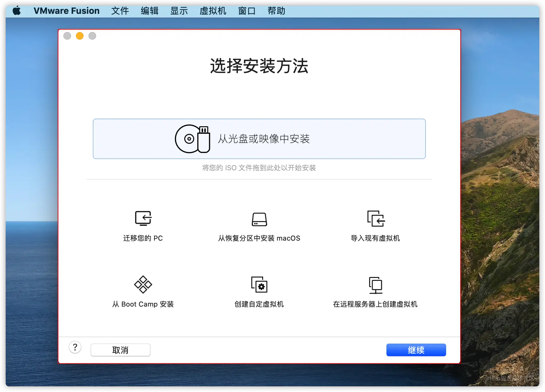Open the 文件 menu
The width and height of the screenshot is (545, 392).
[x=120, y=11]
